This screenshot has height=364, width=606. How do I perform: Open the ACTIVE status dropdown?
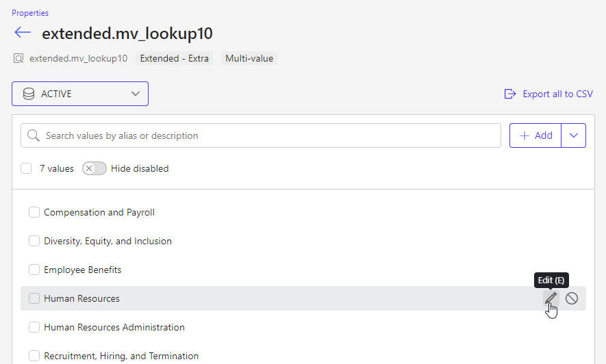tap(80, 94)
